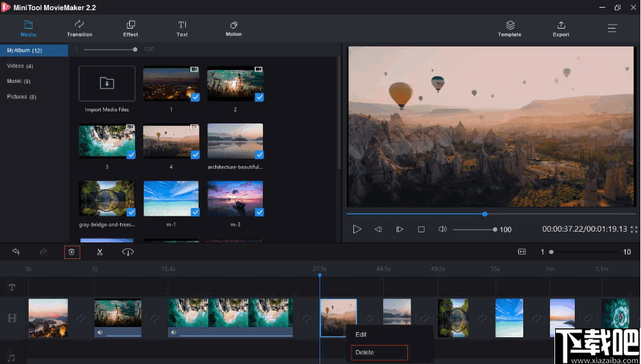Select Videos (4) category
This screenshot has width=641, height=364.
20,66
